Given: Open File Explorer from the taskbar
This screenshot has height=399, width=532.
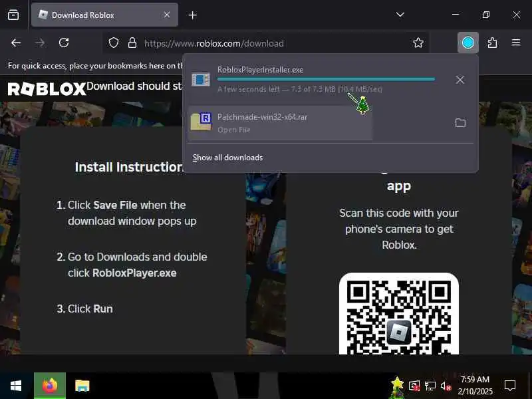Looking at the screenshot, I should pyautogui.click(x=82, y=386).
